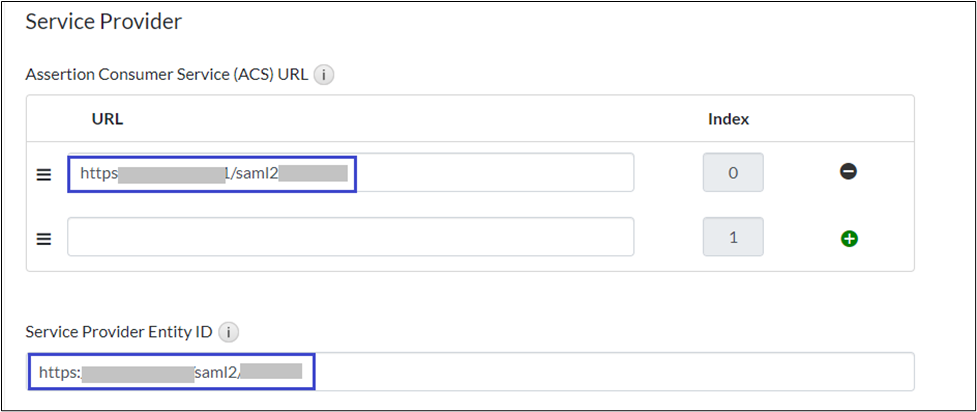Focus the Service Provider Entity ID field

click(x=600, y=372)
